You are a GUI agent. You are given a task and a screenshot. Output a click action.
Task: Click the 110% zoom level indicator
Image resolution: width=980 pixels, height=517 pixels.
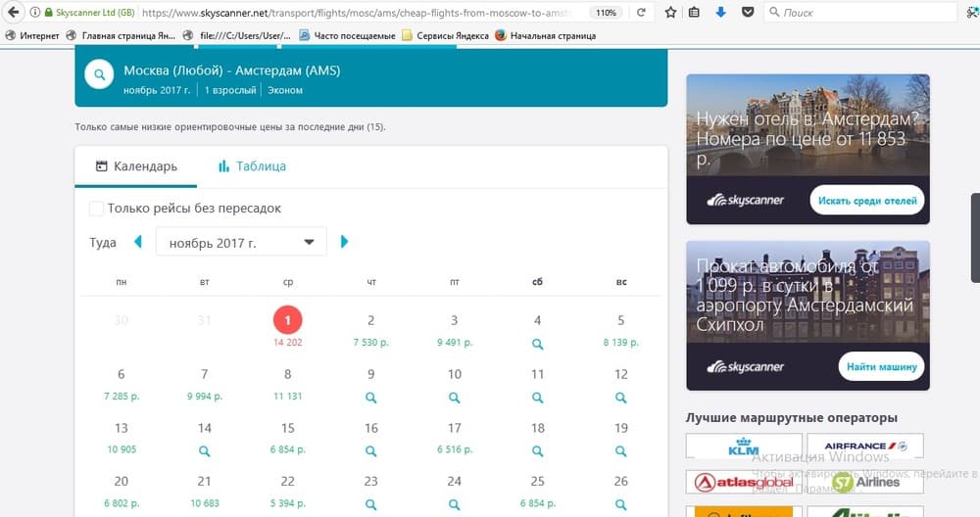point(606,13)
